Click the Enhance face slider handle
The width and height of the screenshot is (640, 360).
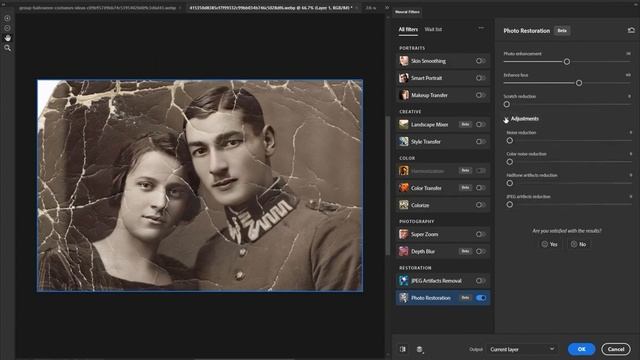pos(579,83)
